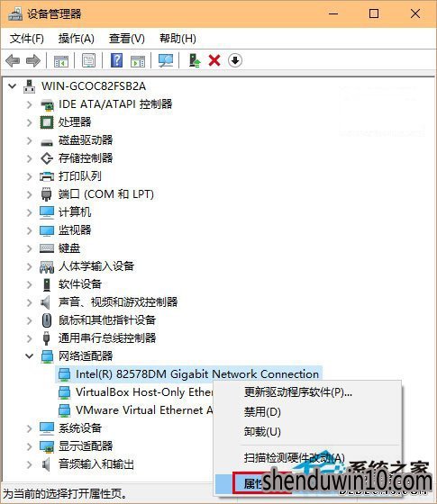
Task: Click the red X Uninstall toolbar icon
Action: pyautogui.click(x=214, y=60)
